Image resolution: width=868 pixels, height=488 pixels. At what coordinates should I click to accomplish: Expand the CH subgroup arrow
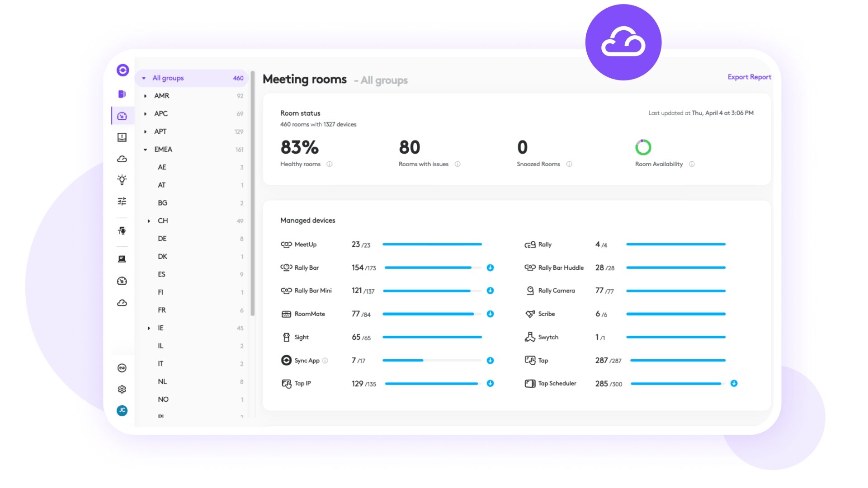[x=149, y=221]
